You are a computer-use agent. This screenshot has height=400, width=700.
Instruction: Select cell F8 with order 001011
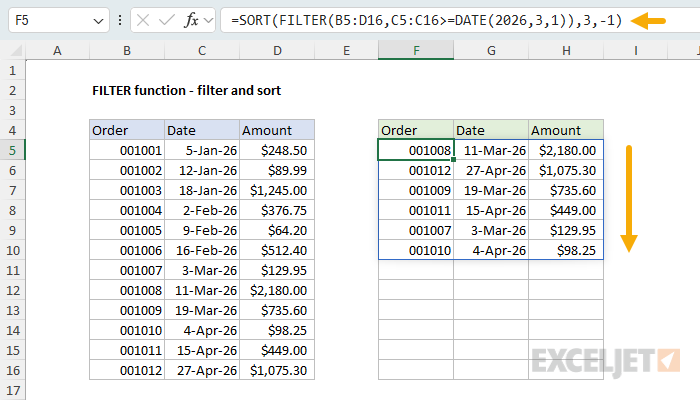(x=416, y=210)
